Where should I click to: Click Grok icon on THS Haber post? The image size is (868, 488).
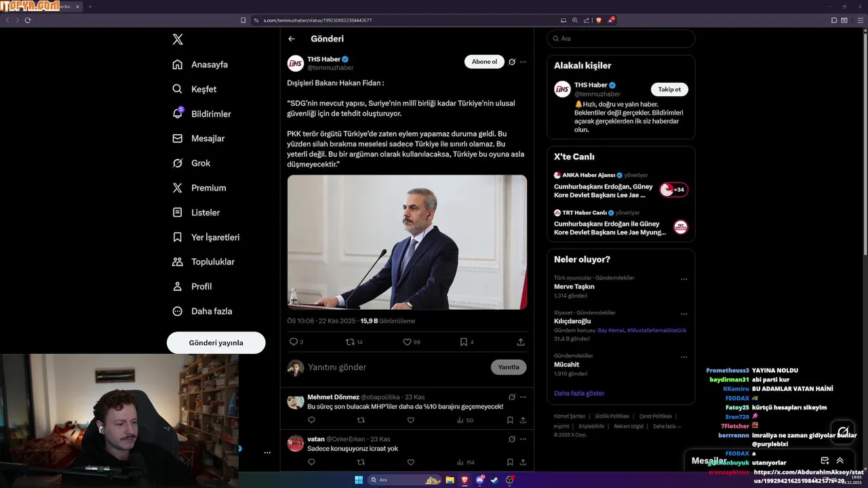pos(512,62)
